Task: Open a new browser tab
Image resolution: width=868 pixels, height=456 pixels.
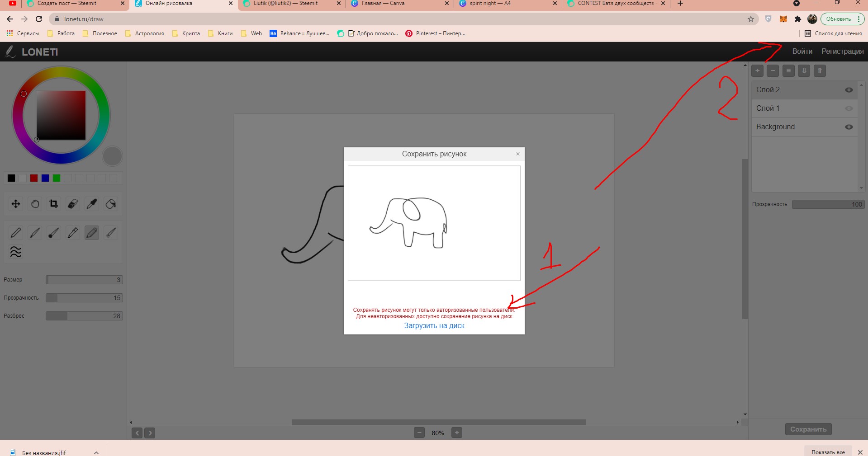Action: click(x=680, y=4)
